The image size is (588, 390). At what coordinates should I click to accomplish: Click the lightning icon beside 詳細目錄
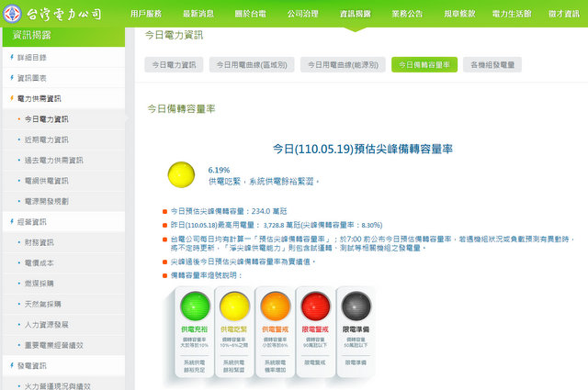12,57
